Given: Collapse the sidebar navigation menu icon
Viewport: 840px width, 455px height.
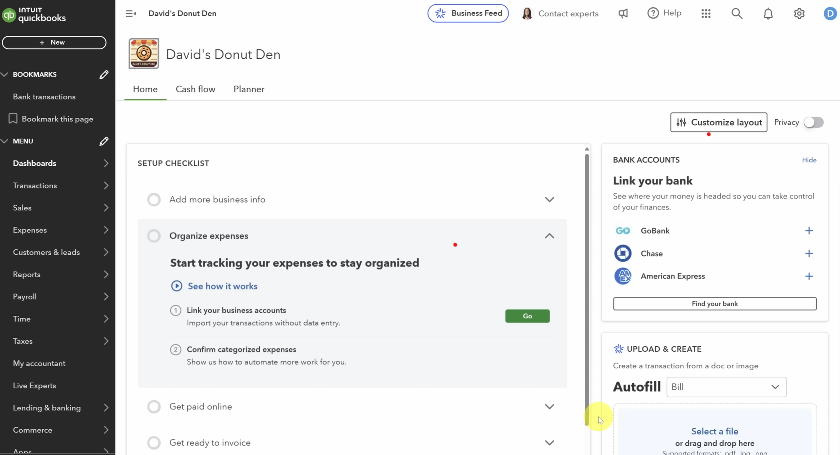Looking at the screenshot, I should click(x=131, y=13).
